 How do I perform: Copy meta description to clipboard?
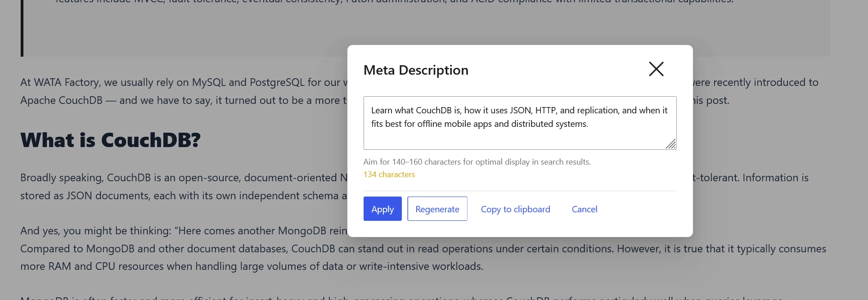(515, 209)
